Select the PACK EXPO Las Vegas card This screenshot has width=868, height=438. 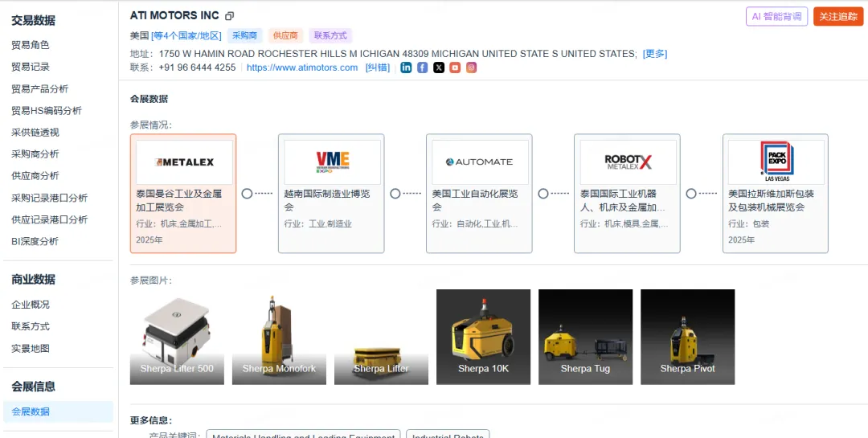(776, 193)
